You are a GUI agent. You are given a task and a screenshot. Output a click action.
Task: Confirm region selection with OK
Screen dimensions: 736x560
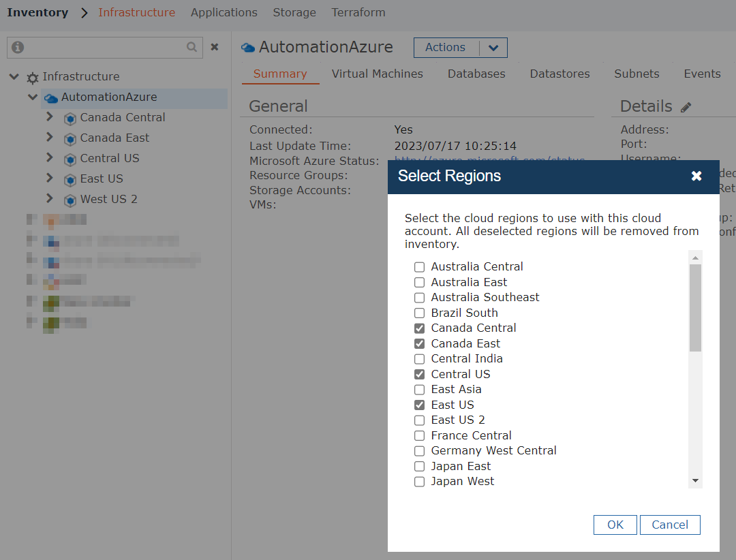(615, 525)
